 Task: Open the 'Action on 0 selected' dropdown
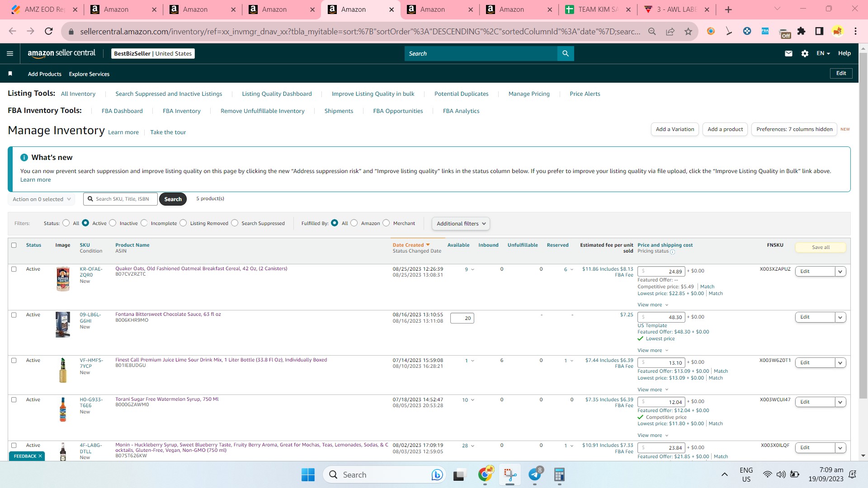point(42,199)
